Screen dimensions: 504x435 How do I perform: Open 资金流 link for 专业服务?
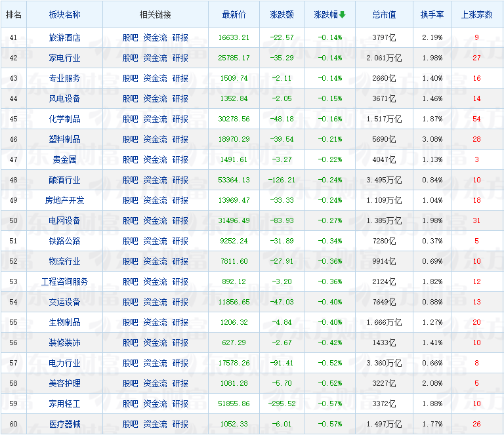[155, 78]
